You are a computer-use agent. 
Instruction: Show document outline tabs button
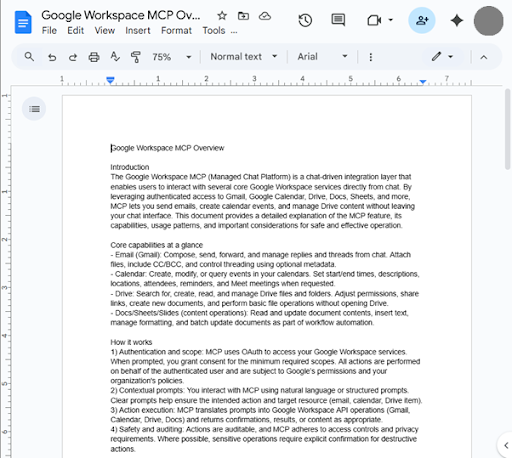click(34, 109)
